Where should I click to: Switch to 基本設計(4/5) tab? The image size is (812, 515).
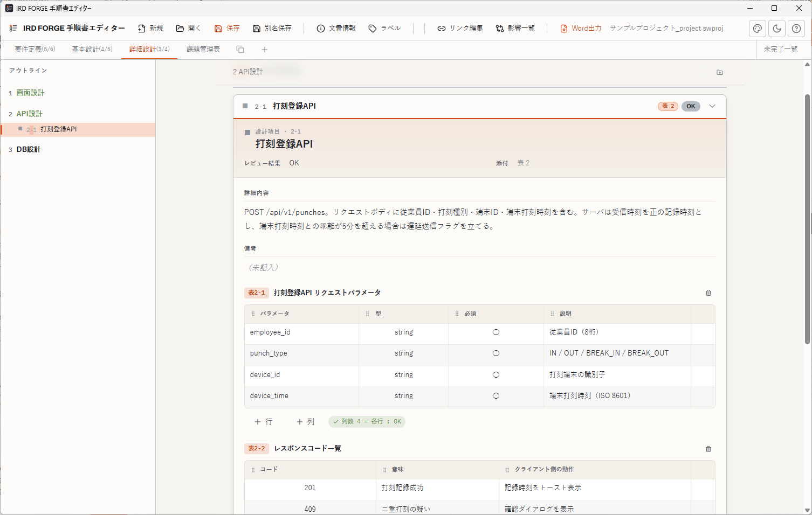(x=92, y=49)
